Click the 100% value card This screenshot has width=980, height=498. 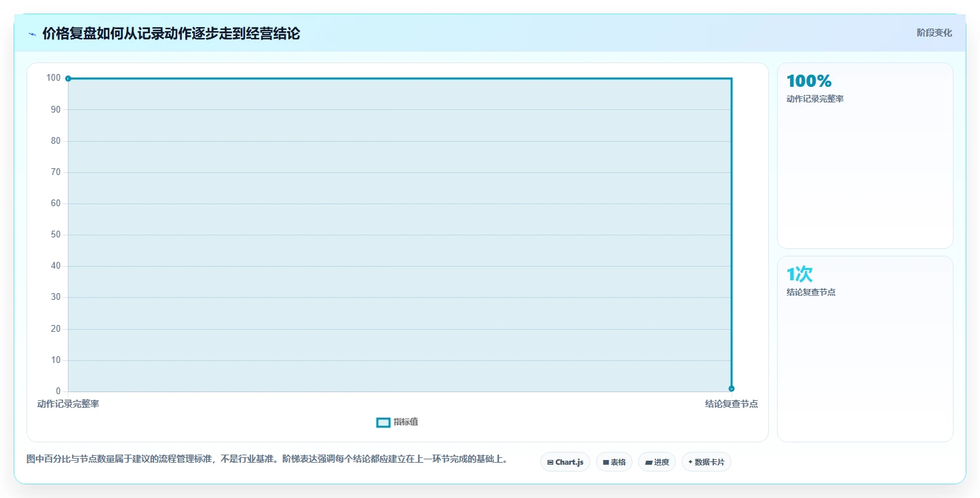click(865, 155)
